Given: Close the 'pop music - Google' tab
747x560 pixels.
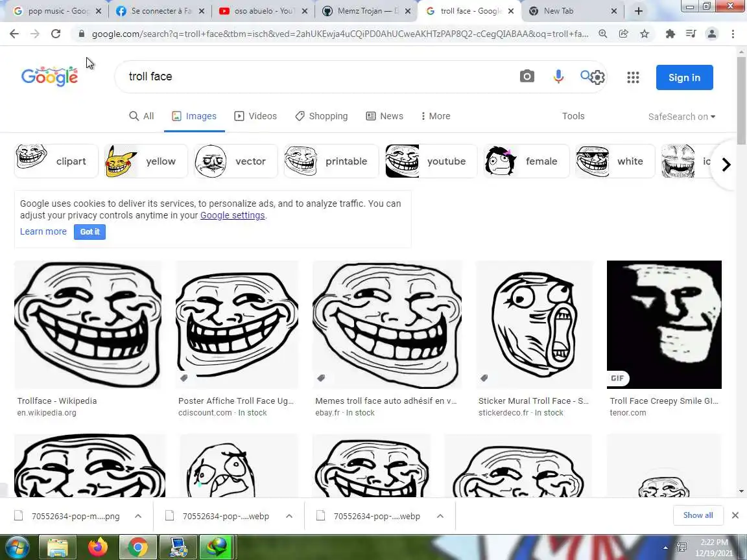Looking at the screenshot, I should click(x=99, y=11).
